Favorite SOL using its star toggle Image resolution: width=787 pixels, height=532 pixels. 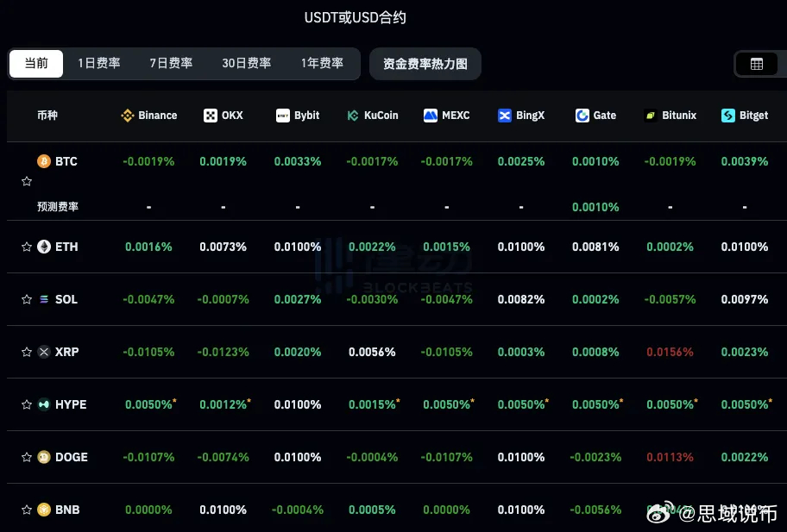pos(26,299)
